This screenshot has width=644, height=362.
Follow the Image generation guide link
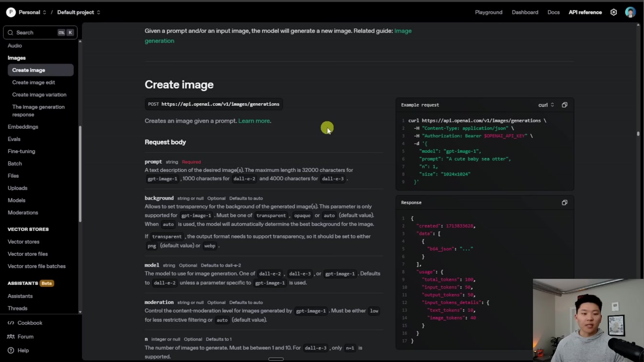click(278, 36)
